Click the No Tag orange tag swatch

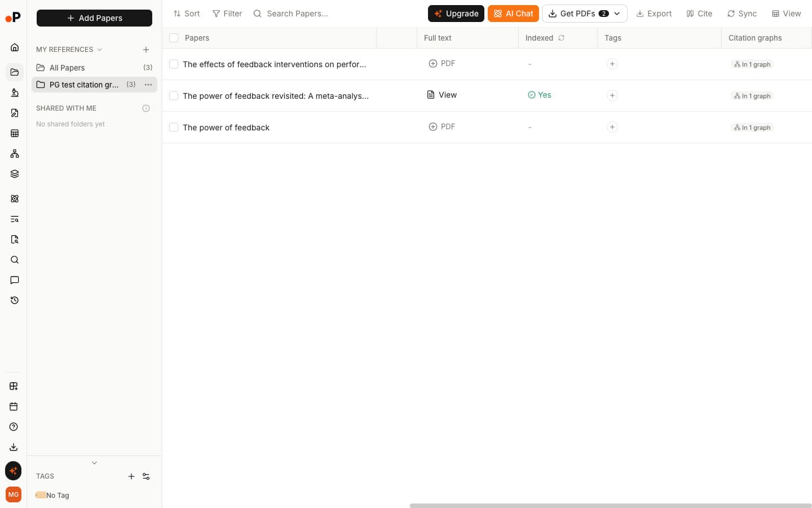(x=41, y=495)
